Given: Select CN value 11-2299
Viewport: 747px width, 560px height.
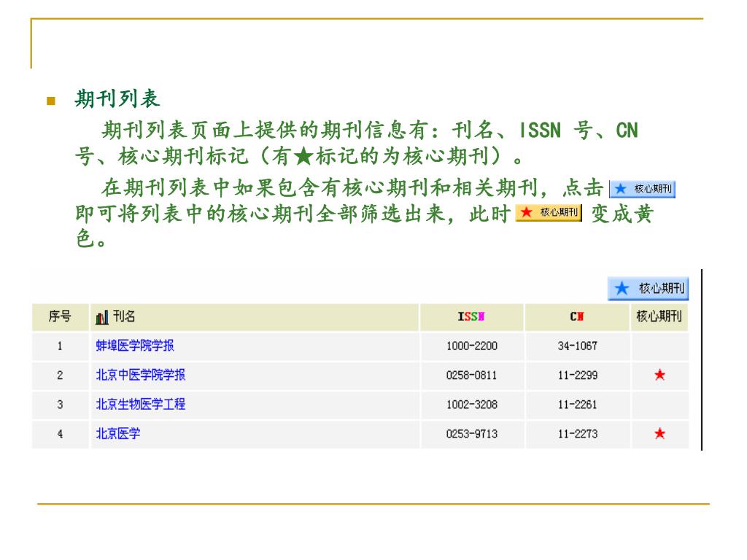Looking at the screenshot, I should [x=578, y=376].
